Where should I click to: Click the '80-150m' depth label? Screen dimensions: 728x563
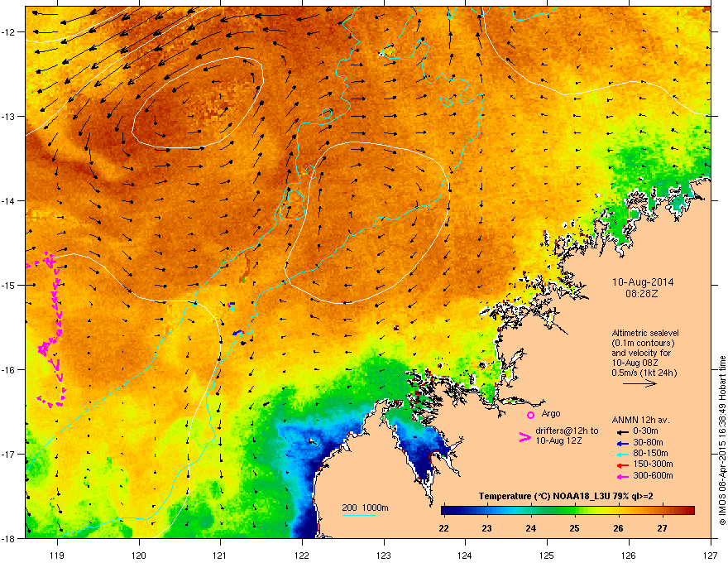click(x=650, y=454)
